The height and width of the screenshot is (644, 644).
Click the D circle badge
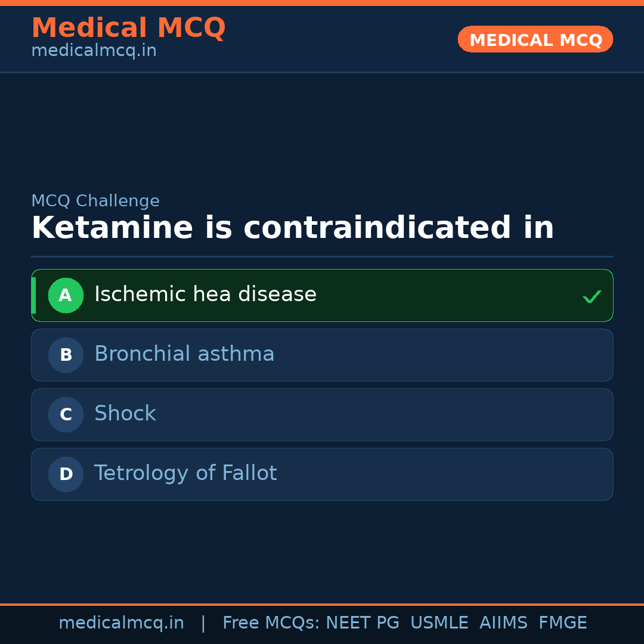click(66, 474)
